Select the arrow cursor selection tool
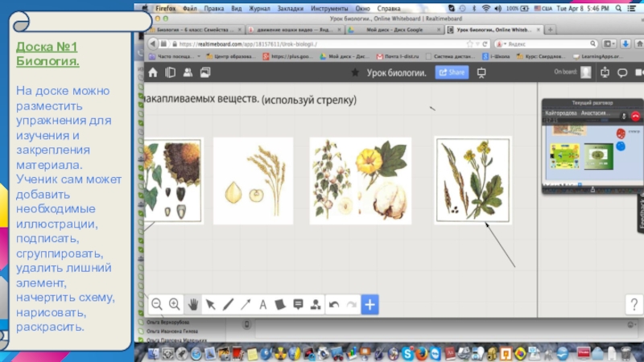Screen dimensions: 644x362 coord(210,304)
